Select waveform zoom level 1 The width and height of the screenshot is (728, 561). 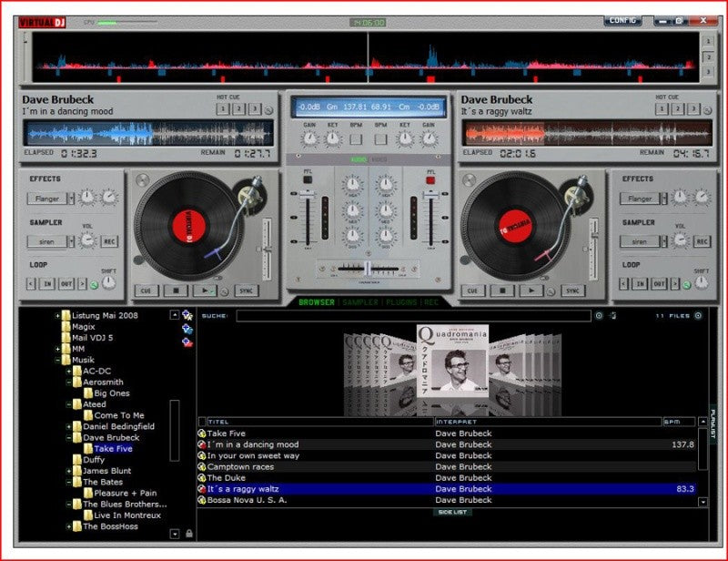pyautogui.click(x=708, y=41)
